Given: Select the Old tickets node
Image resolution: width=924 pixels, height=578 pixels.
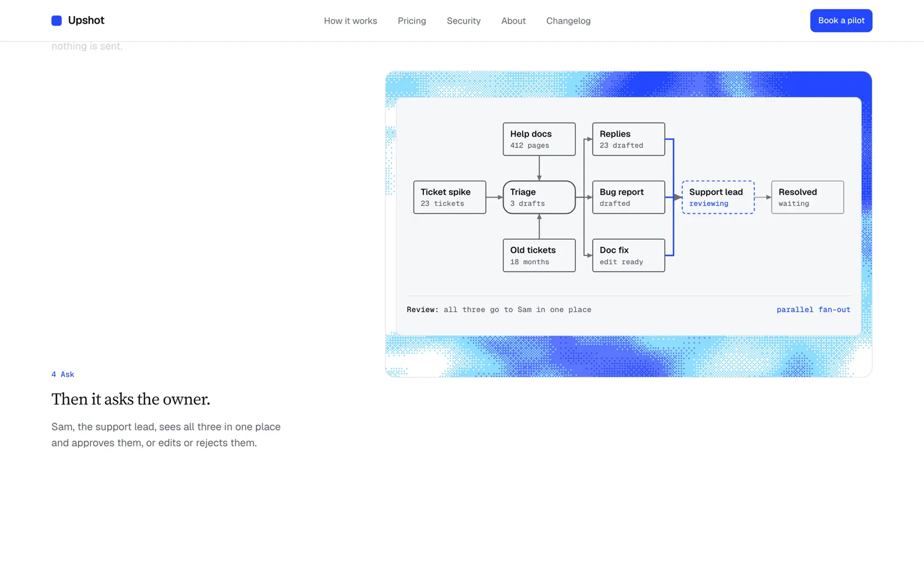Looking at the screenshot, I should click(539, 255).
